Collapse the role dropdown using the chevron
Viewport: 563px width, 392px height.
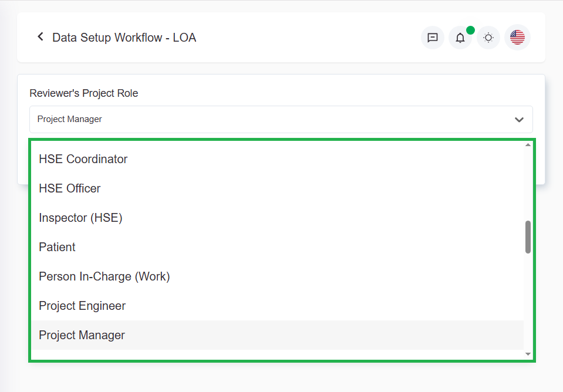(x=519, y=120)
